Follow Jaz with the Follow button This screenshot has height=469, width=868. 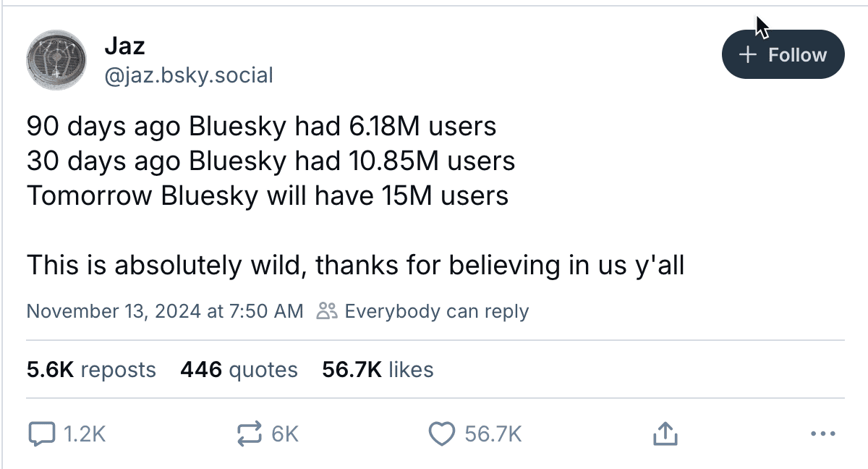point(783,54)
